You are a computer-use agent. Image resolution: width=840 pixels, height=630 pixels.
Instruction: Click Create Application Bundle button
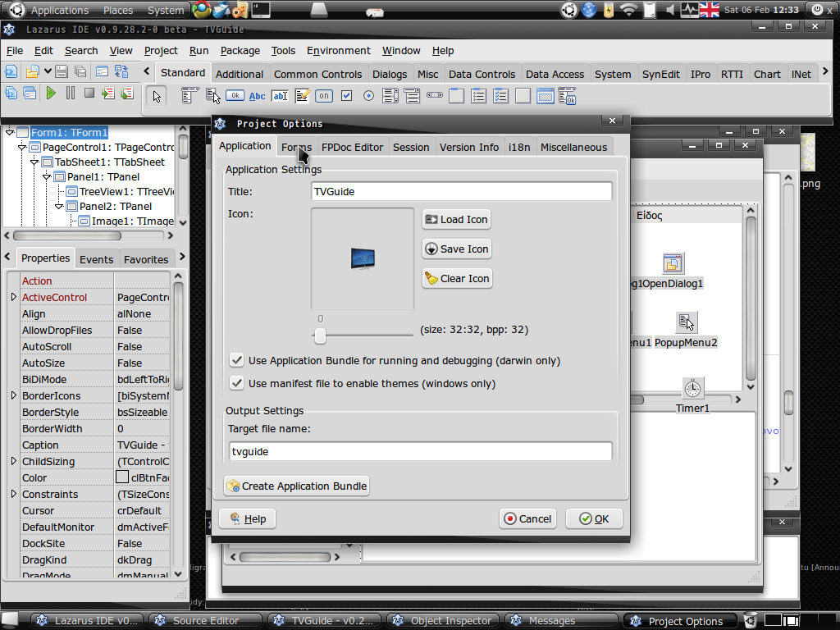click(296, 486)
